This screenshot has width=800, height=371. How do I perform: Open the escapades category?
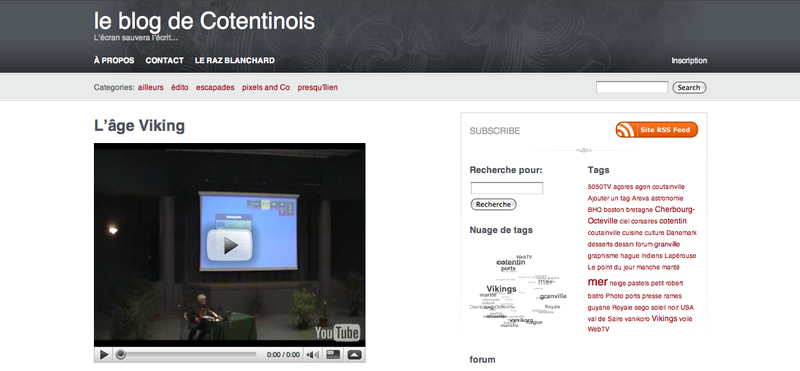pyautogui.click(x=215, y=87)
